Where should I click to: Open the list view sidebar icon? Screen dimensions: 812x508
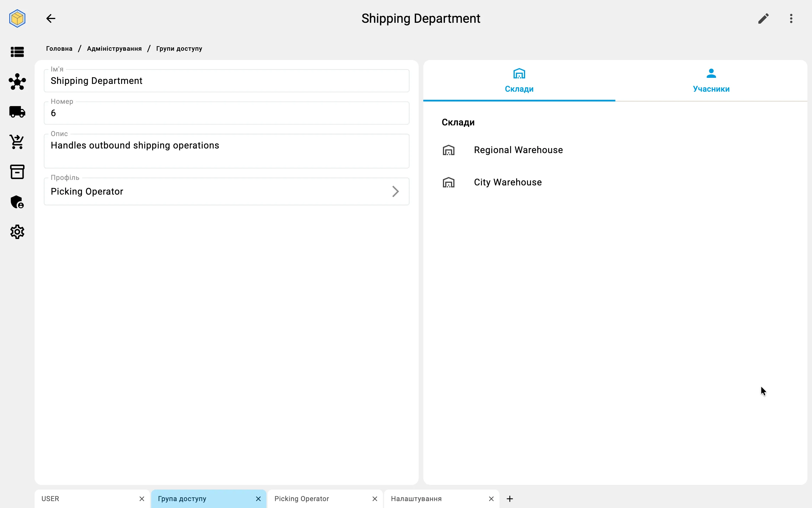[x=17, y=52]
